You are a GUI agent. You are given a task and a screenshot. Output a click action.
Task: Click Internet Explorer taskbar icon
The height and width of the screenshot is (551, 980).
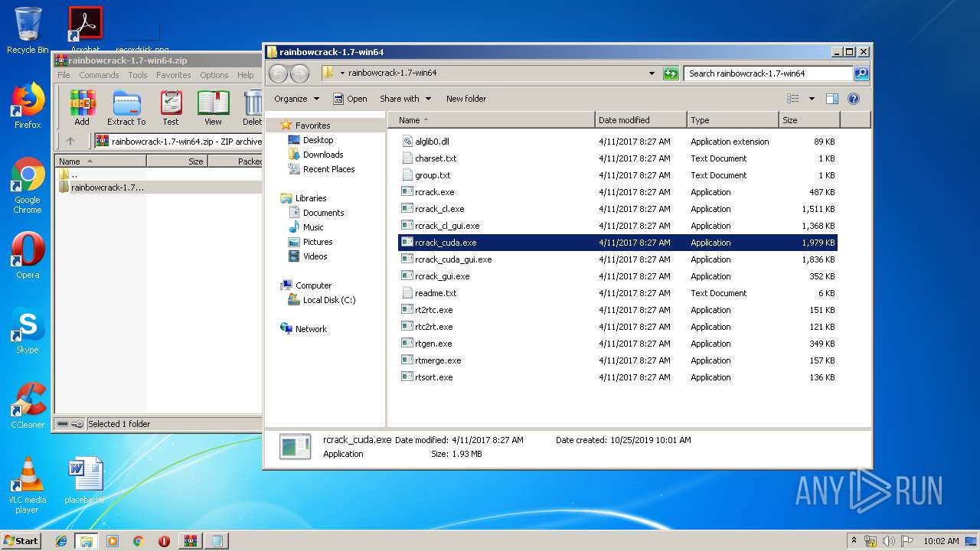click(x=61, y=541)
